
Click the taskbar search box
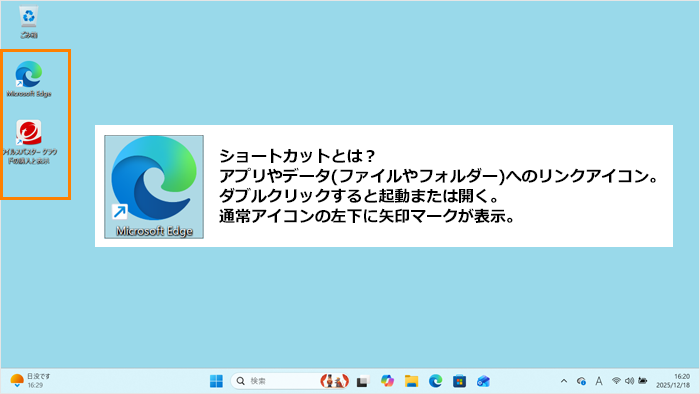click(x=290, y=381)
